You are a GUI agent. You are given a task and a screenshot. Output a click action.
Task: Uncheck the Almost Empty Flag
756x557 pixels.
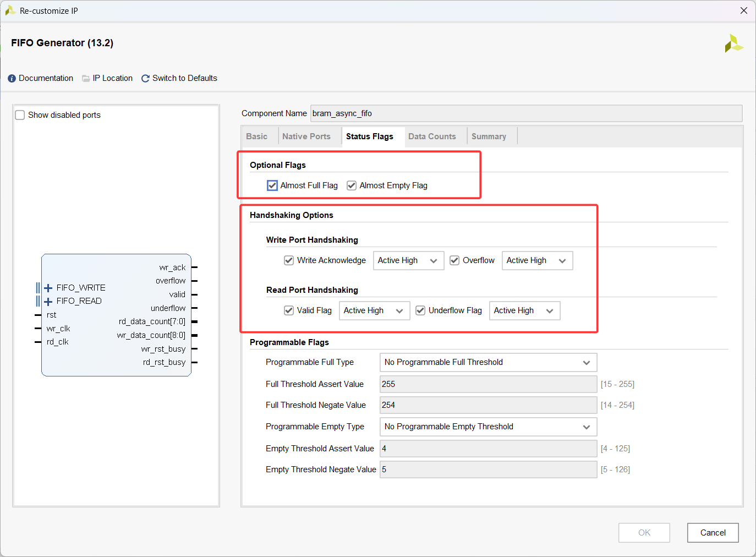click(x=352, y=185)
